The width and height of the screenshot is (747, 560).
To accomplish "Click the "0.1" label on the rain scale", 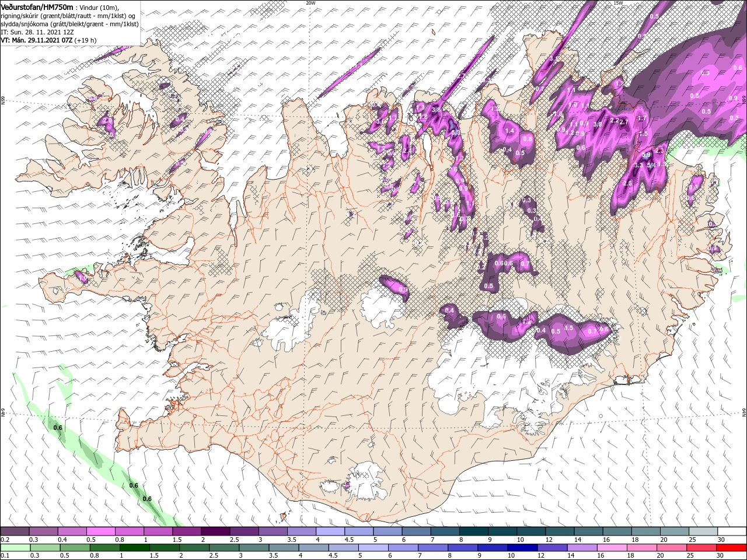I will click(x=5, y=556).
